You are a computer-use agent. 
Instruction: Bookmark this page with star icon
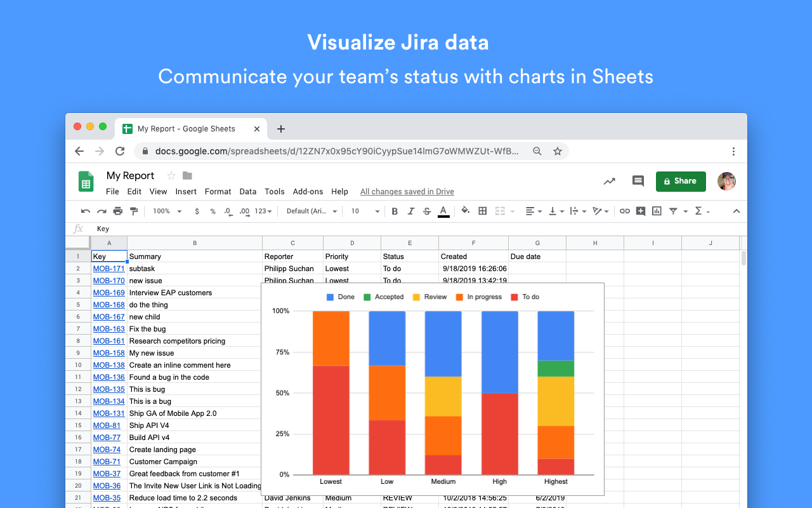point(558,151)
